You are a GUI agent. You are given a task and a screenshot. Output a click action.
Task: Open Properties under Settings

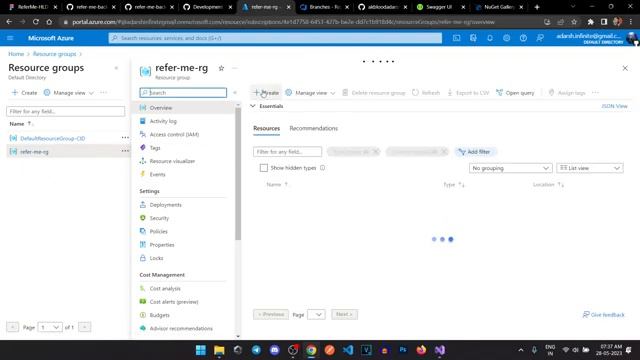tap(162, 245)
